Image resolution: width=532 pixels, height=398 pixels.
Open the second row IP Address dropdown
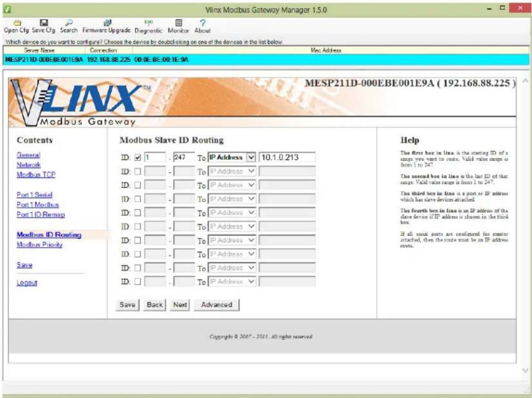[232, 171]
